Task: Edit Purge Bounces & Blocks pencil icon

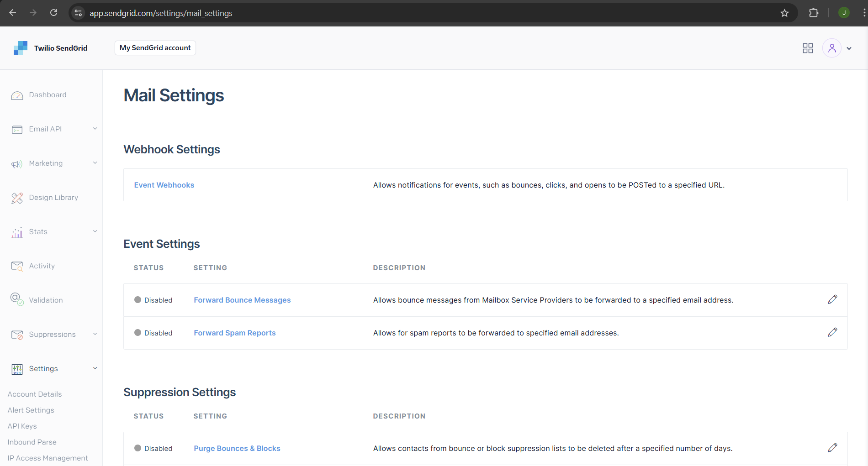Action: tap(832, 448)
